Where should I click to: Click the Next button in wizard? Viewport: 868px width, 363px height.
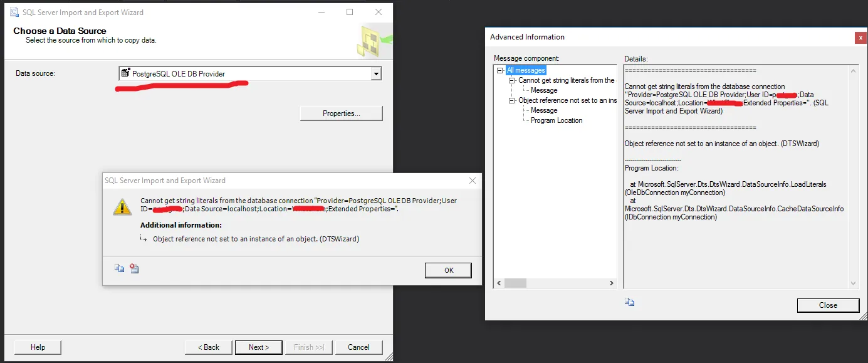[x=258, y=347]
